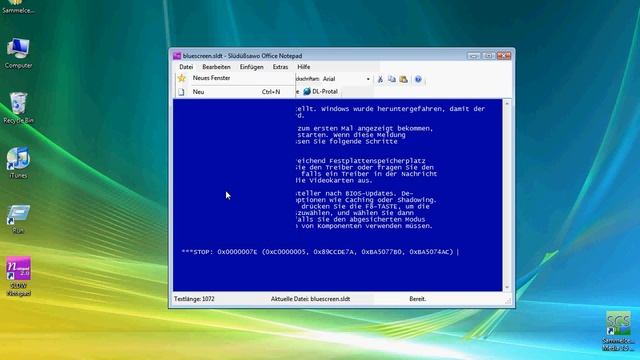The image size is (640, 360).
Task: Click 'Aktuelle Datei: bluescreen.sldt' status text
Action: click(x=310, y=299)
